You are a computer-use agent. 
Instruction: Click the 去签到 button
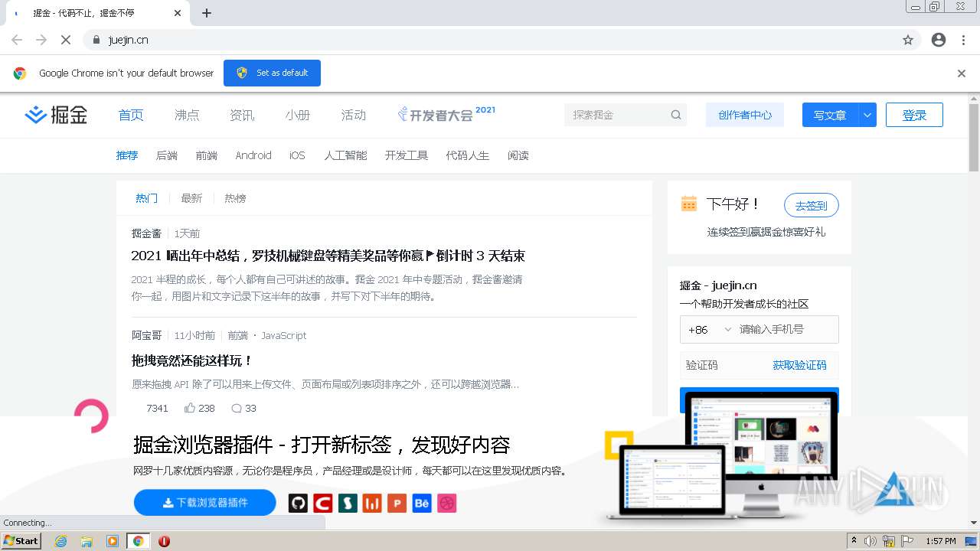point(812,205)
